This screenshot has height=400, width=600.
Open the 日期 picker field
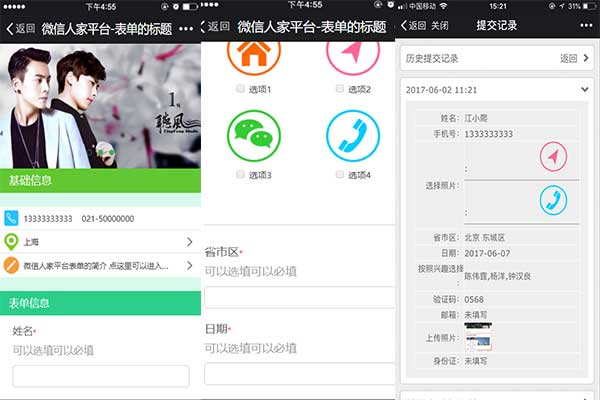click(x=300, y=374)
